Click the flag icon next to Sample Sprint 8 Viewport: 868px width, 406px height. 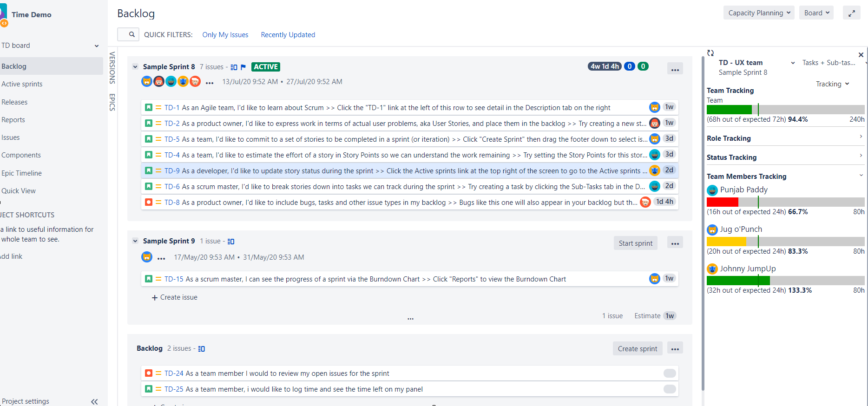coord(243,67)
